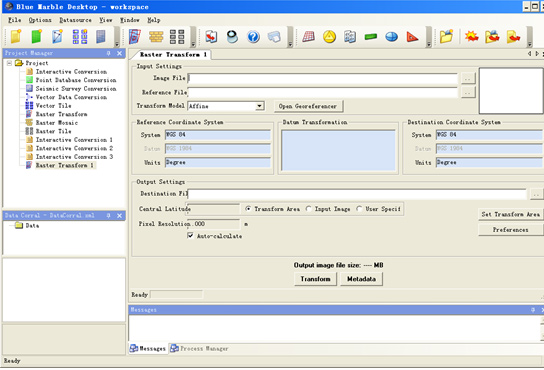This screenshot has width=544, height=370.
Task: Click the open folder toolbar icon
Action: pyautogui.click(x=447, y=36)
